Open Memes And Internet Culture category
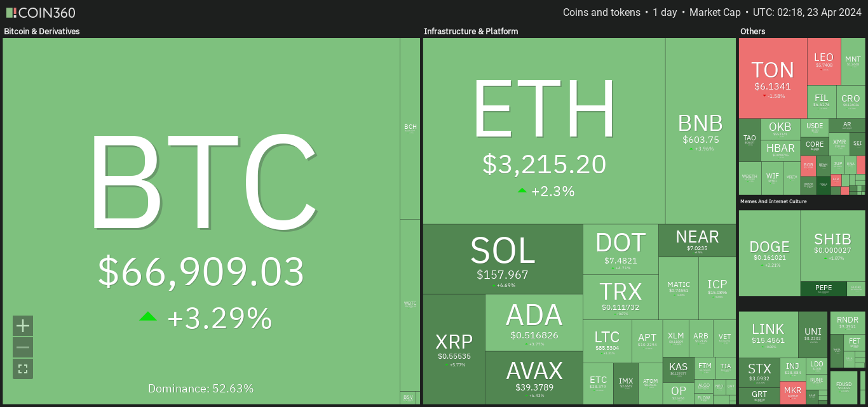868x407 pixels. tap(773, 201)
